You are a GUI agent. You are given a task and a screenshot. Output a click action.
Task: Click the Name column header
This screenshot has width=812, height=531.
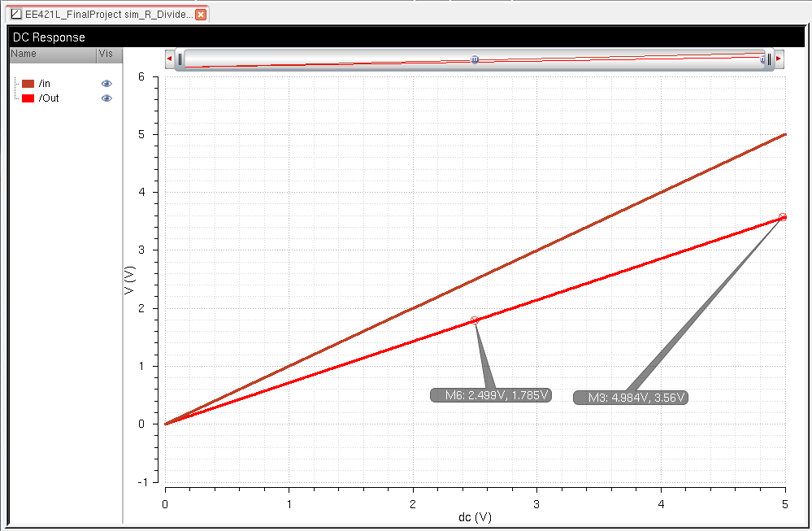click(53, 54)
